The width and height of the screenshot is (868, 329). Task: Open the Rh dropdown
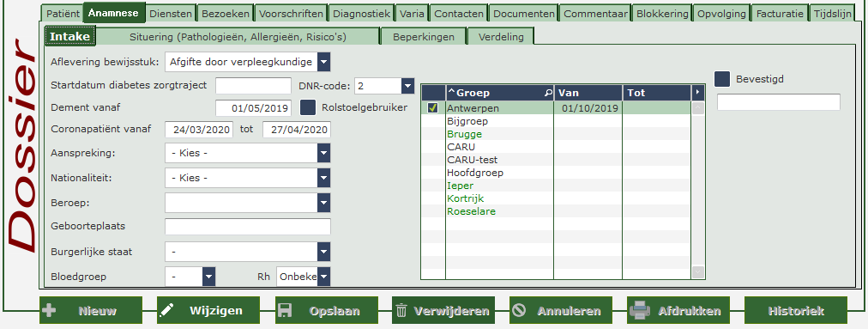324,276
